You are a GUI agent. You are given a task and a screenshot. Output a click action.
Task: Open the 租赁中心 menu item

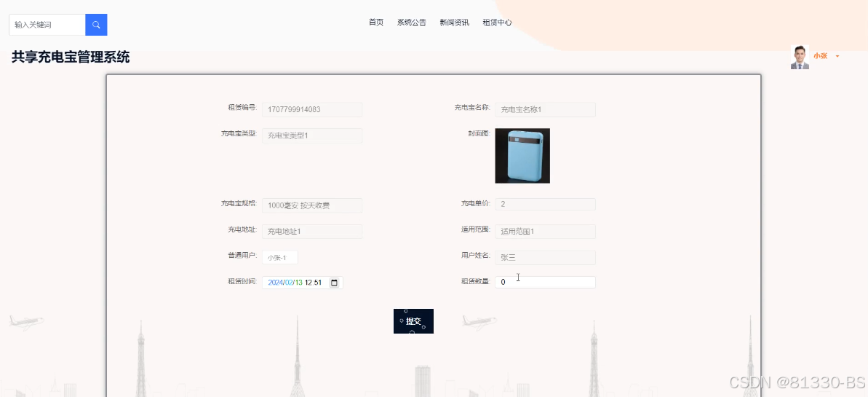point(497,23)
